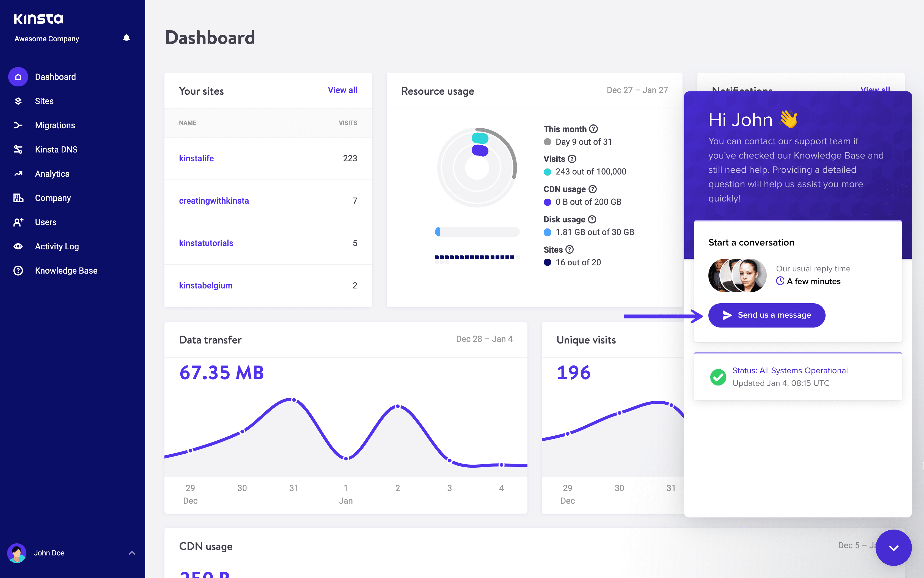Click Updated Jan 4, 08:15 UTC text
This screenshot has height=578, width=924.
coord(781,383)
